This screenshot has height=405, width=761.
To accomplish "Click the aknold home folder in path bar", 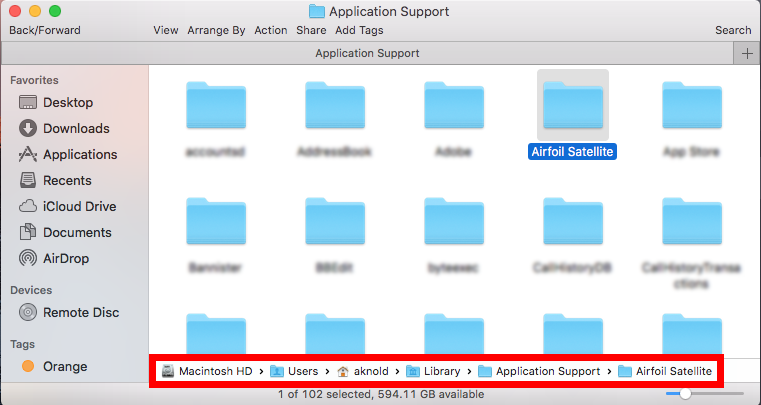I will (x=363, y=371).
